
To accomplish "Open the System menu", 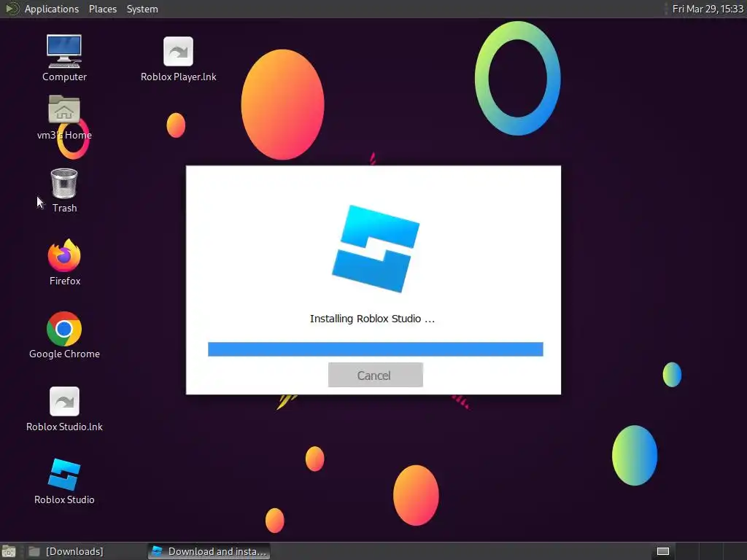I will click(x=142, y=9).
